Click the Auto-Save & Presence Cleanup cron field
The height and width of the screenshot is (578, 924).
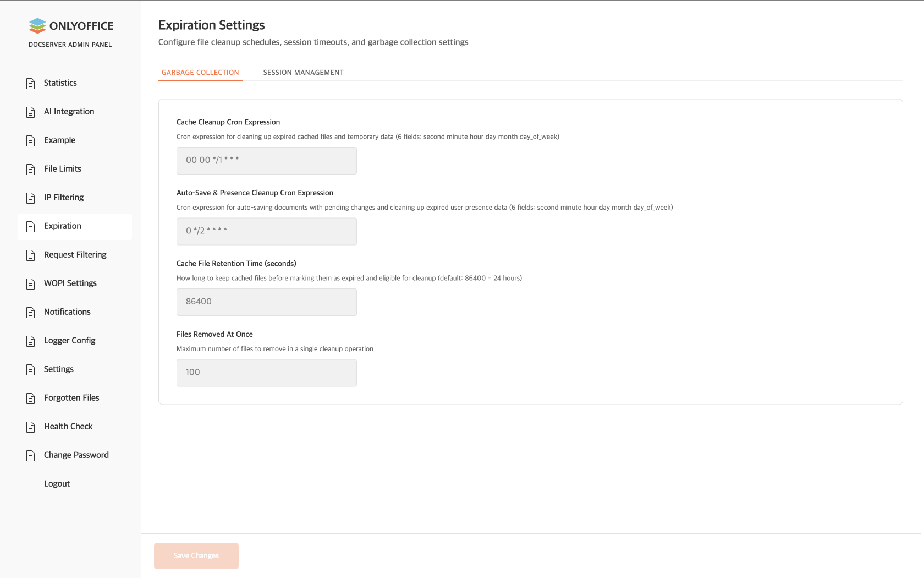pos(266,231)
